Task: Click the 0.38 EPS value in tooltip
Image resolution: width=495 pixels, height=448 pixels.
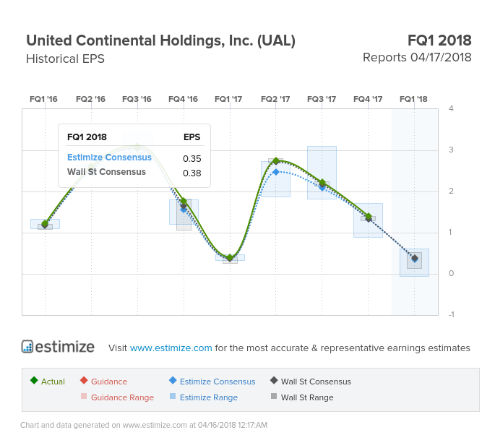Action: [x=192, y=173]
